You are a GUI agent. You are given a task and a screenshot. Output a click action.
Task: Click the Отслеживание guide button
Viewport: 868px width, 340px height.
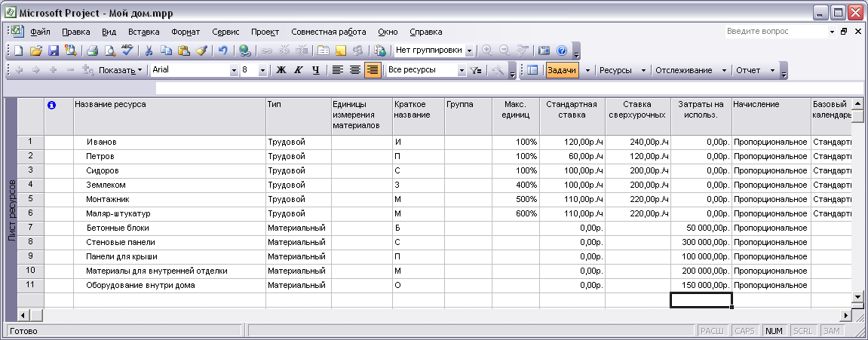[x=684, y=70]
